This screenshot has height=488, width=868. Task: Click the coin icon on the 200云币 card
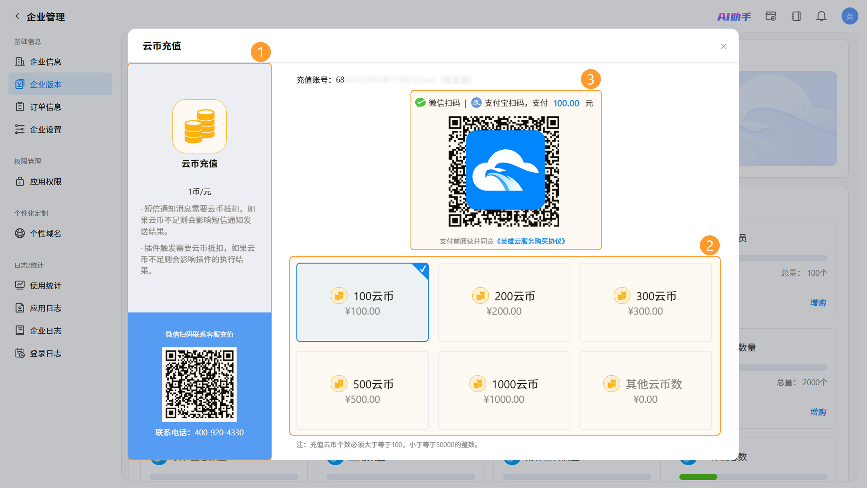480,295
